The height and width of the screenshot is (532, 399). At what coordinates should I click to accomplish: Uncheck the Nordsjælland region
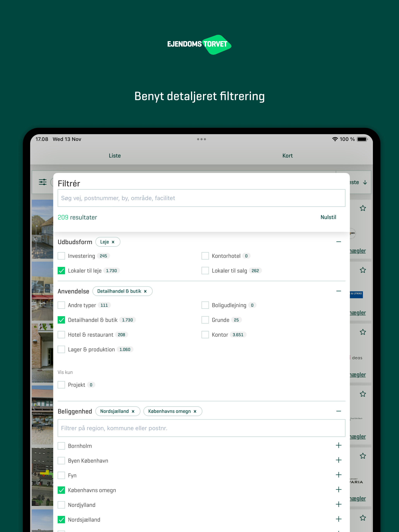[61, 520]
